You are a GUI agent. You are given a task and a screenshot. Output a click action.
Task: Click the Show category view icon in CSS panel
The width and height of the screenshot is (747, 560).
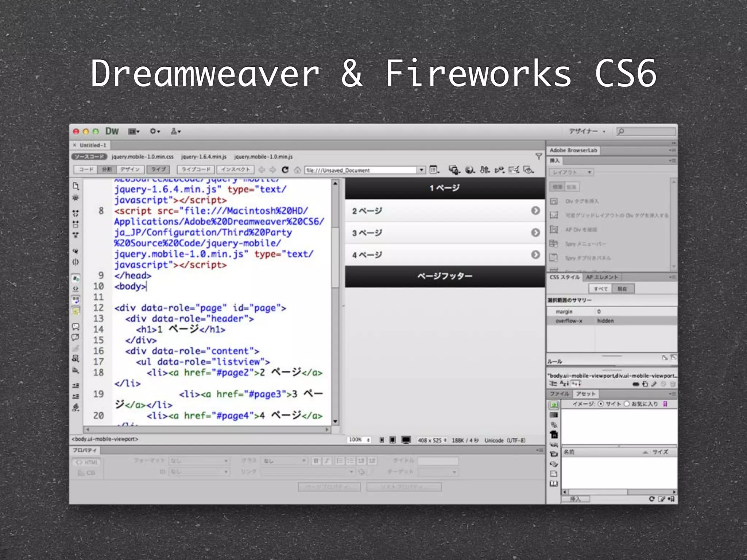point(553,384)
